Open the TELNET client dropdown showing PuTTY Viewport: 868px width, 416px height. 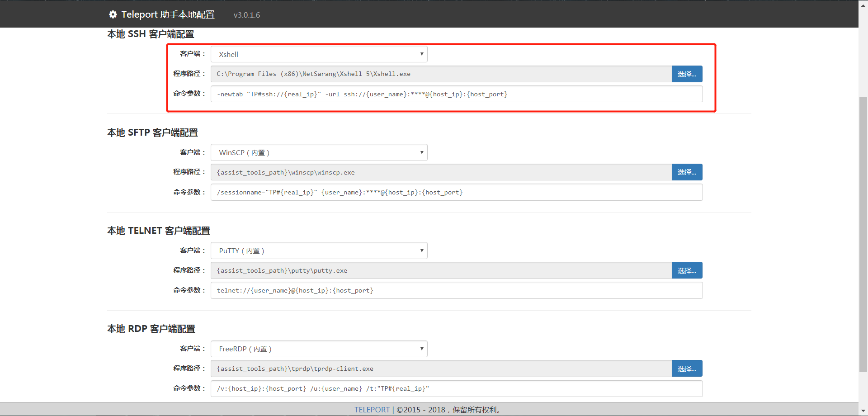click(x=319, y=251)
